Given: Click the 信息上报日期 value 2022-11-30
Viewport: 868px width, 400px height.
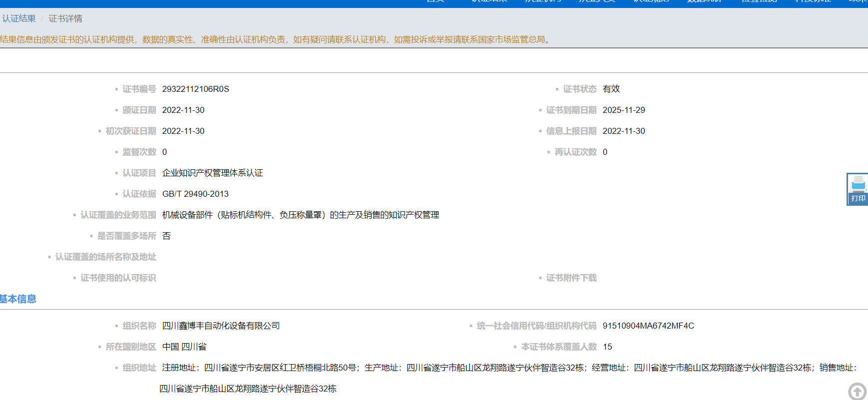Looking at the screenshot, I should (624, 131).
